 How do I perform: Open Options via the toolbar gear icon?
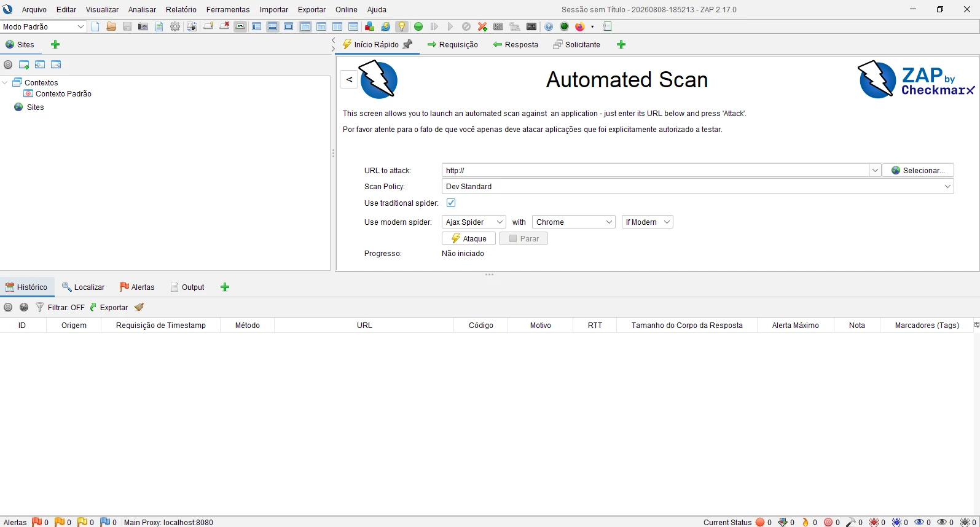[175, 26]
